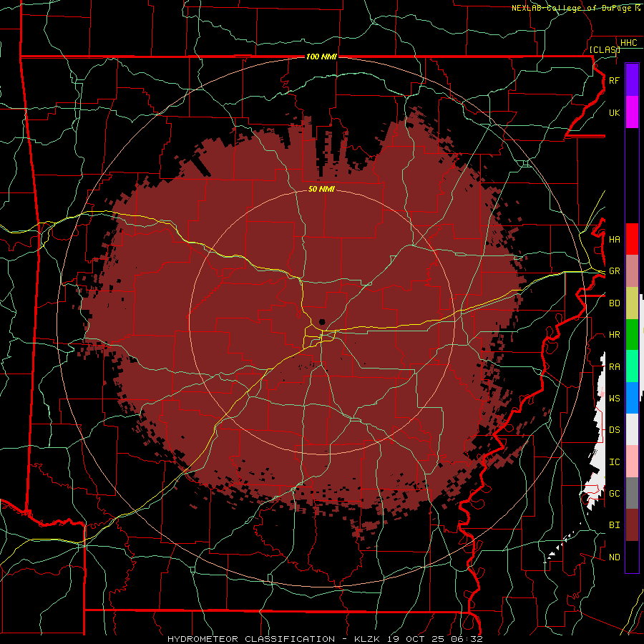Click the RF purple legend swatch
The image size is (644, 644).
[632, 80]
